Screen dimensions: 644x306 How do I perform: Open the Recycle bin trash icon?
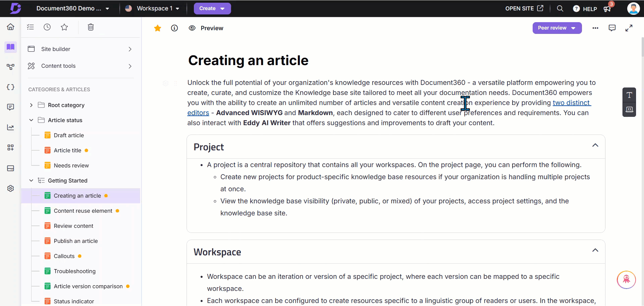91,27
